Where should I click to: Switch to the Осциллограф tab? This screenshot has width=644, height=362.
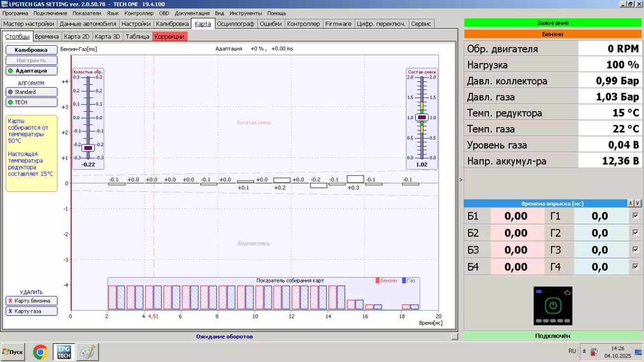click(x=236, y=24)
